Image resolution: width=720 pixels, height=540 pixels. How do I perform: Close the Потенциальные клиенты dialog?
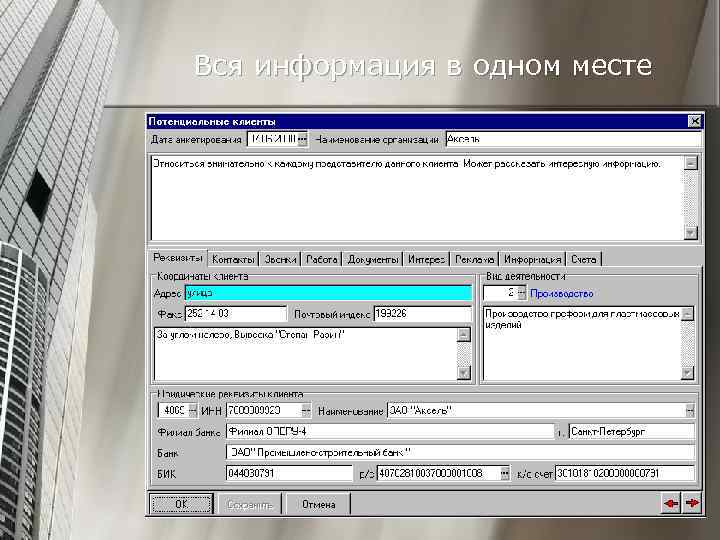695,121
